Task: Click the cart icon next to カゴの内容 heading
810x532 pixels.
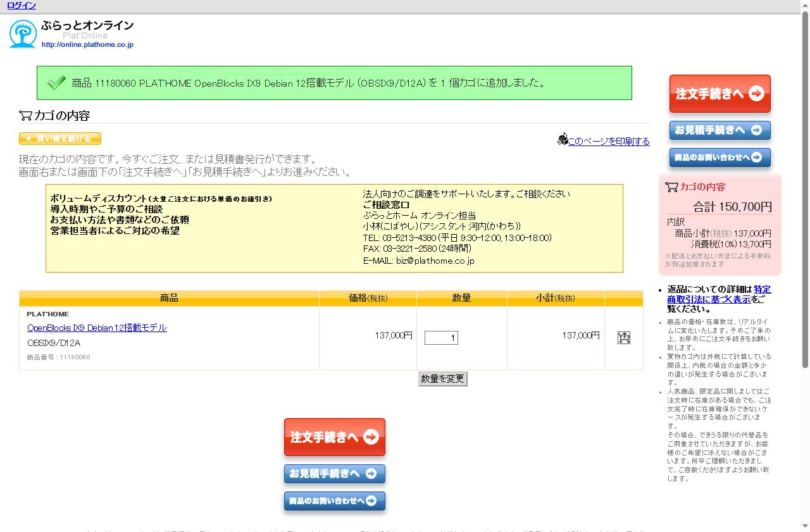Action: coord(25,116)
